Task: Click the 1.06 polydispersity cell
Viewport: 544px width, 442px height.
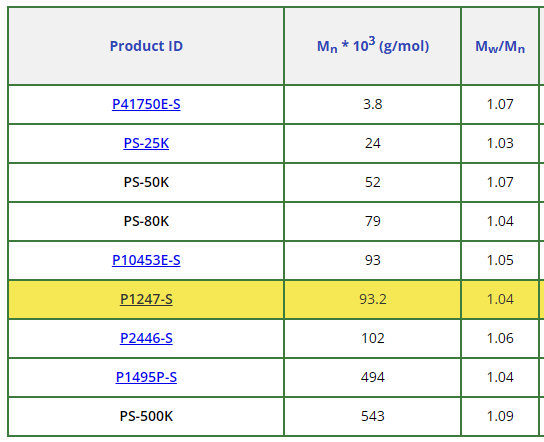Action: [x=500, y=338]
